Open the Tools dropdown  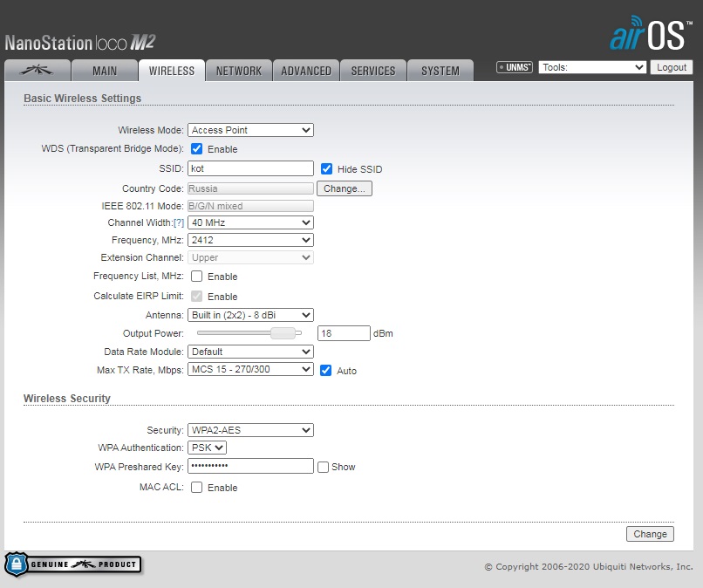(592, 67)
